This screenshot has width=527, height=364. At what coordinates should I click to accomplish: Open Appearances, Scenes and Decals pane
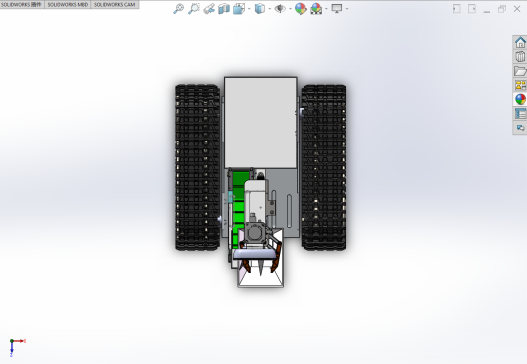520,99
